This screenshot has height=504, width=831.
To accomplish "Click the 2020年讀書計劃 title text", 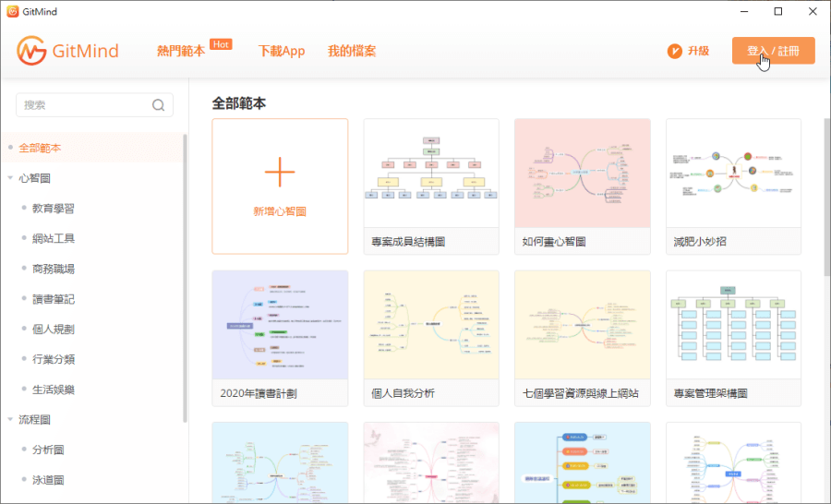I will 259,393.
